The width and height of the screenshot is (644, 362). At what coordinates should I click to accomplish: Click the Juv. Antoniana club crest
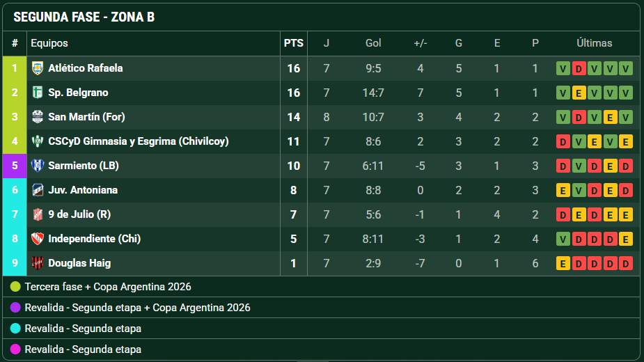tap(38, 190)
